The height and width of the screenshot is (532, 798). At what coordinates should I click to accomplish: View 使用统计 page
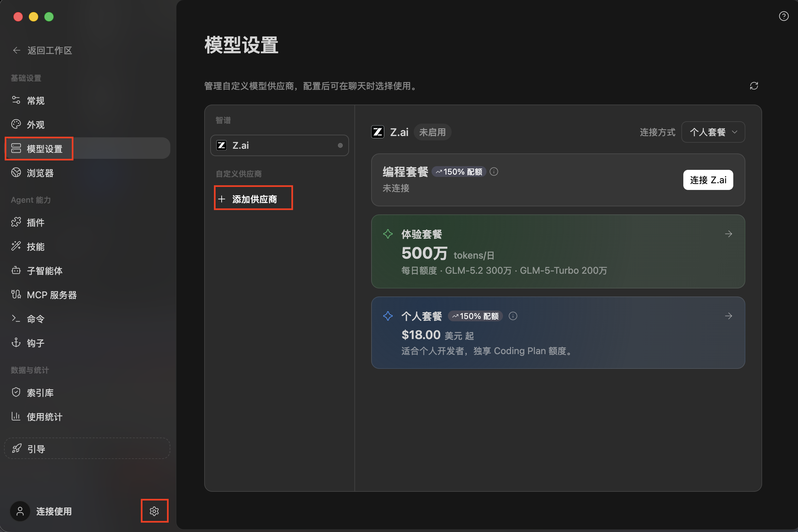click(x=87, y=416)
